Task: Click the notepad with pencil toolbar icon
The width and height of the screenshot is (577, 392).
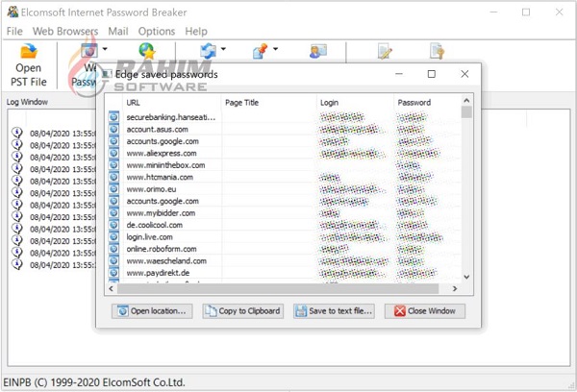Action: point(385,51)
